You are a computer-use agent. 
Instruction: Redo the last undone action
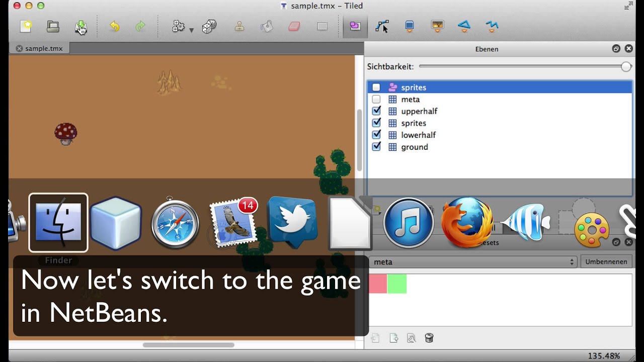pos(140,26)
